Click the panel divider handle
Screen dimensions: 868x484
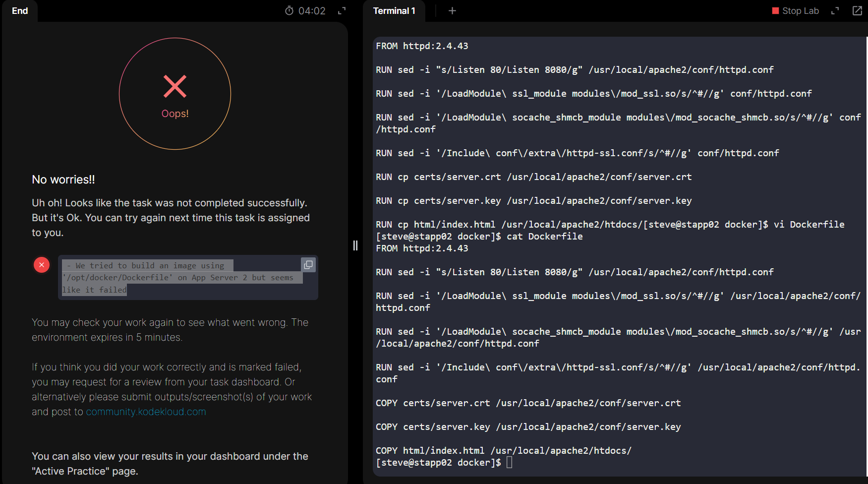tap(355, 245)
